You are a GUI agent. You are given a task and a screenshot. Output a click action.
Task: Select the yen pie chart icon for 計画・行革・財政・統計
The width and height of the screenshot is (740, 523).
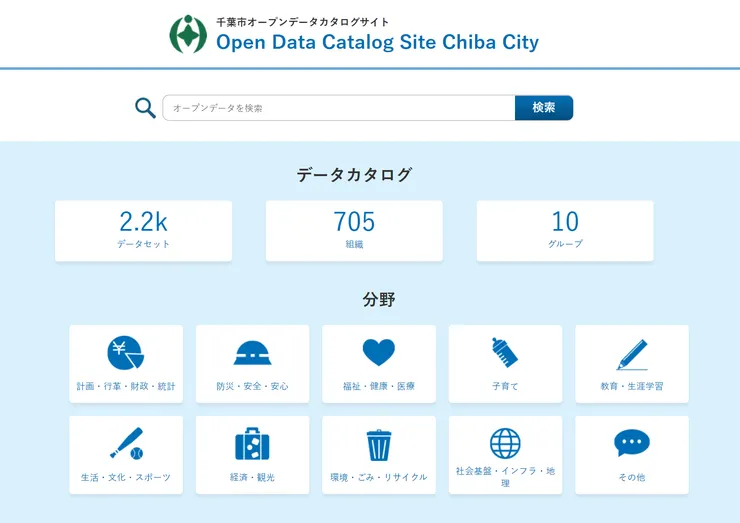click(x=126, y=353)
